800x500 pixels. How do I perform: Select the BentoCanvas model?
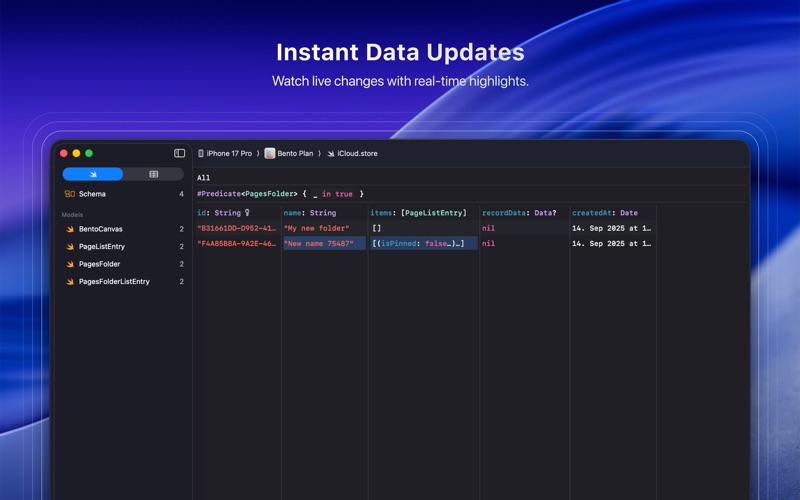tap(122, 229)
